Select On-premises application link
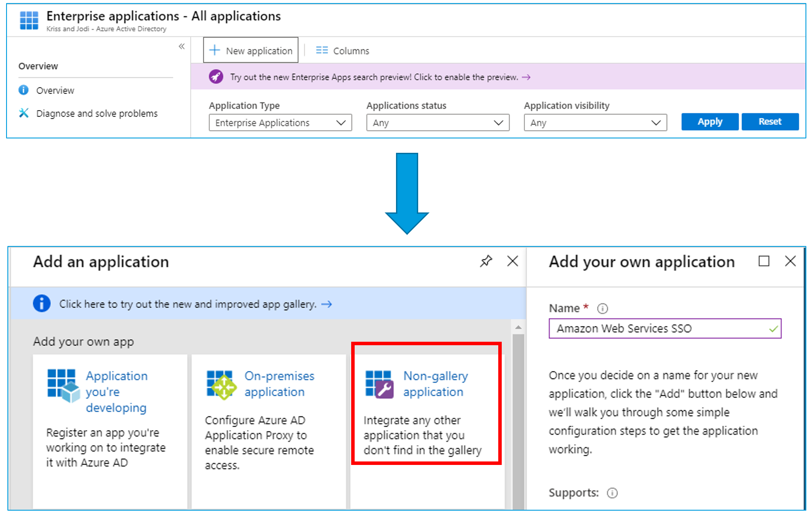 tap(279, 384)
